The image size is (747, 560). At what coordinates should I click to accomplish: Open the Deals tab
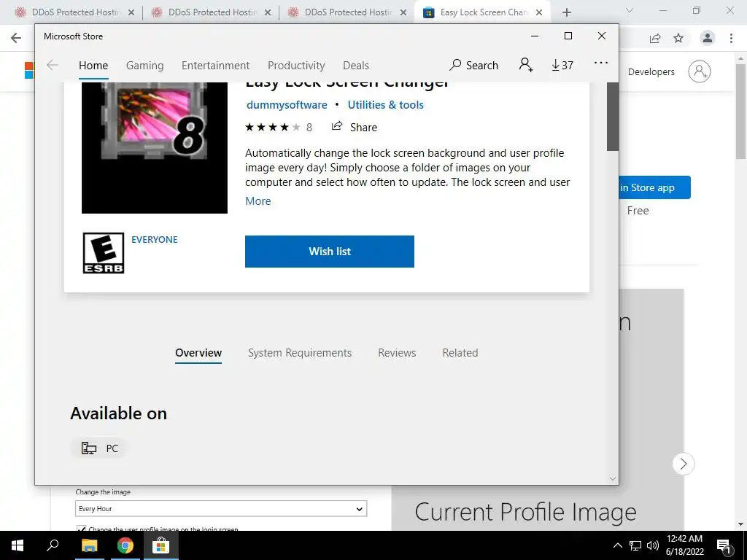coord(356,65)
